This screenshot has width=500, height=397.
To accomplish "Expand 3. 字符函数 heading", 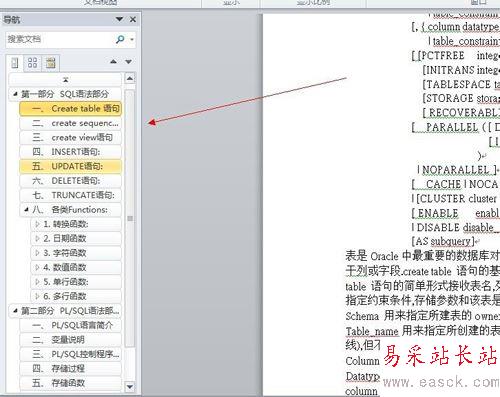I will coord(37,253).
